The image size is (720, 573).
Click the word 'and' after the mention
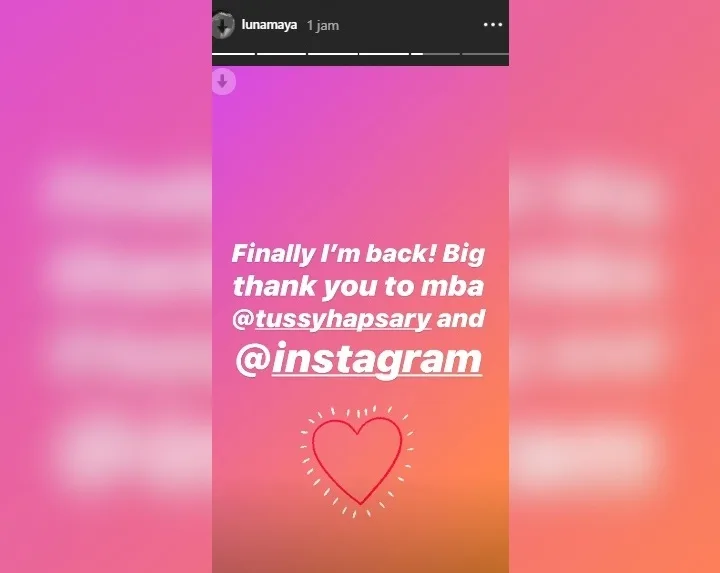point(461,318)
